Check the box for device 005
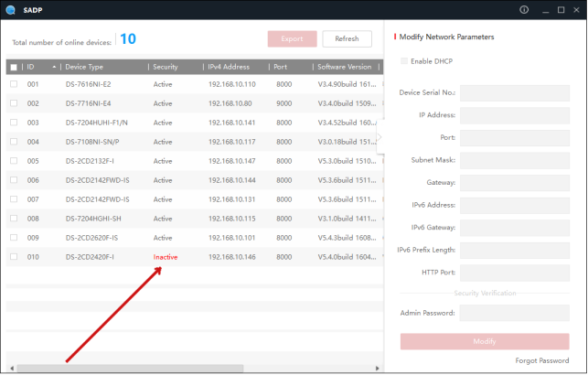The width and height of the screenshot is (588, 375). 14,160
